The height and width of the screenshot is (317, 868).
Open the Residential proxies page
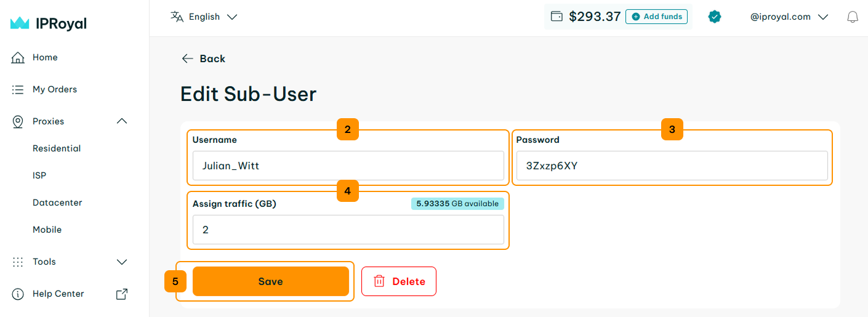[57, 148]
